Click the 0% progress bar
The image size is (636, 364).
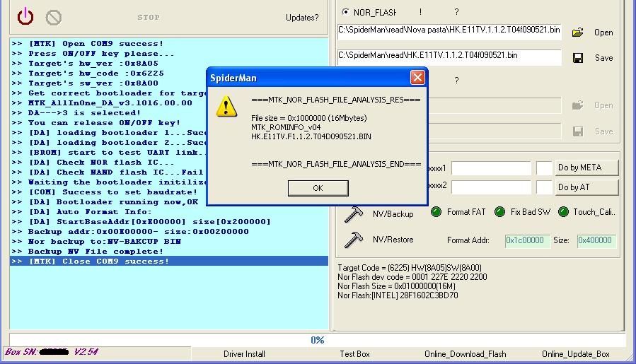[x=317, y=340]
